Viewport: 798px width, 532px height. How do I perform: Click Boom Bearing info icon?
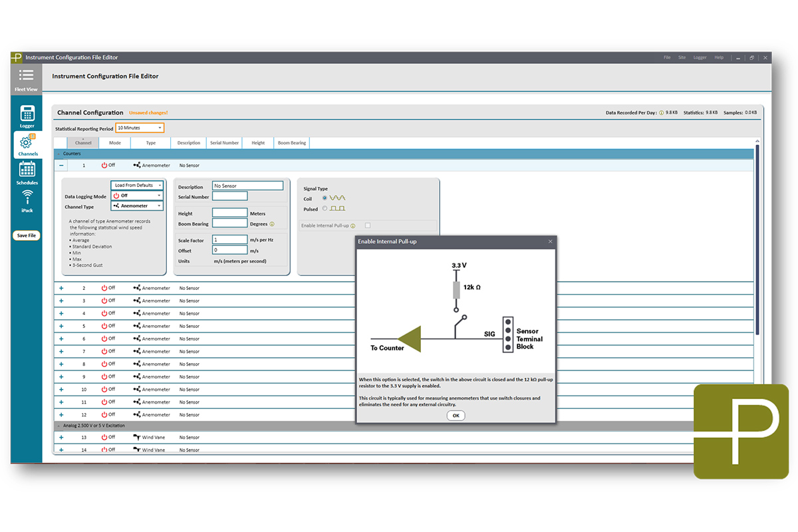point(272,224)
